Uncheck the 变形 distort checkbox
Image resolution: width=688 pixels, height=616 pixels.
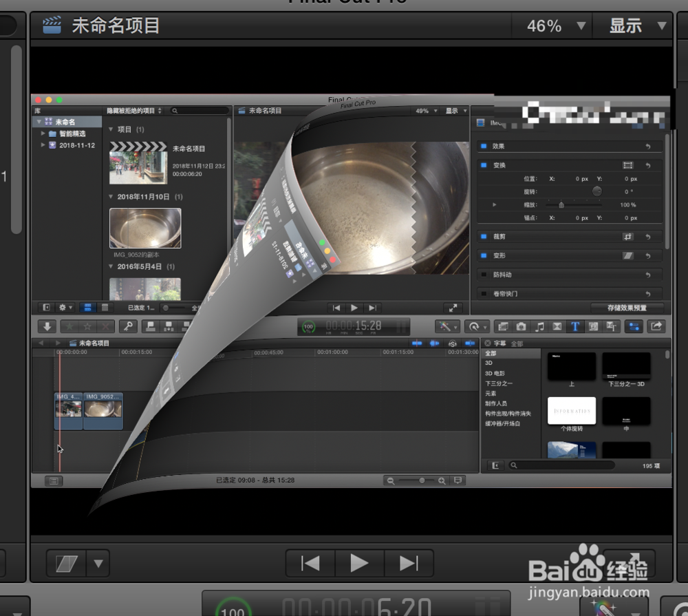point(484,255)
